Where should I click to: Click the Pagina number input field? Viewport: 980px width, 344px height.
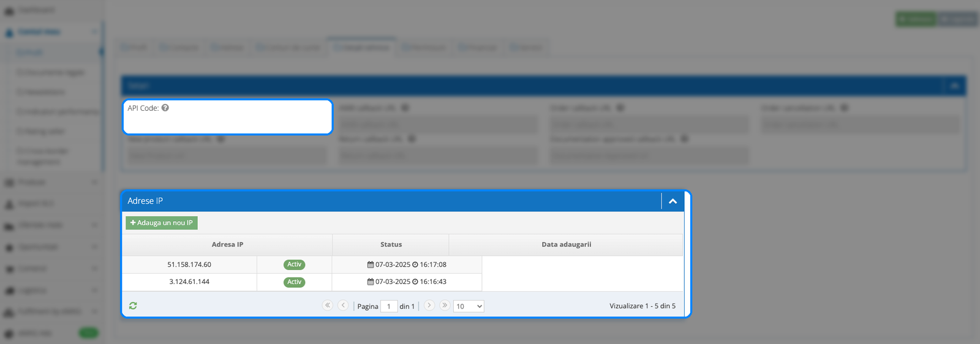(x=389, y=306)
